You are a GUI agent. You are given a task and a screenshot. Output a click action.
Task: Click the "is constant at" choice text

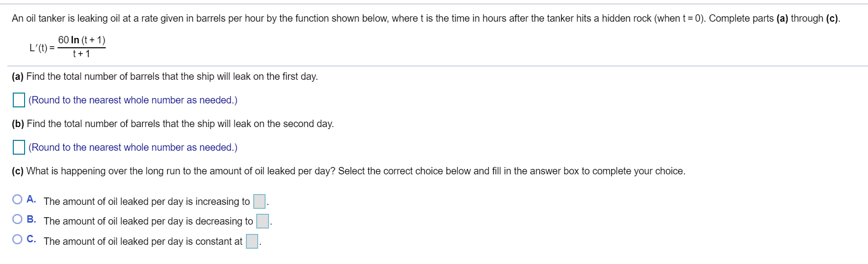[143, 241]
